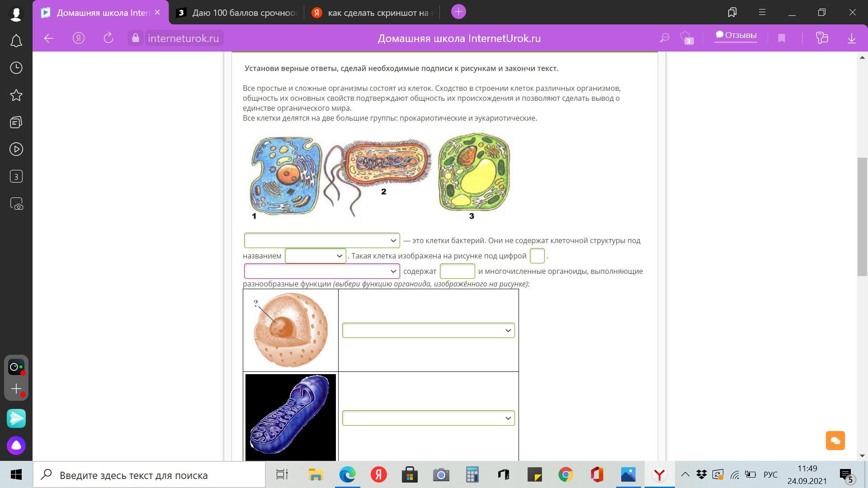868x488 pixels.
Task: Click the Windows taskbar search field
Action: (149, 475)
